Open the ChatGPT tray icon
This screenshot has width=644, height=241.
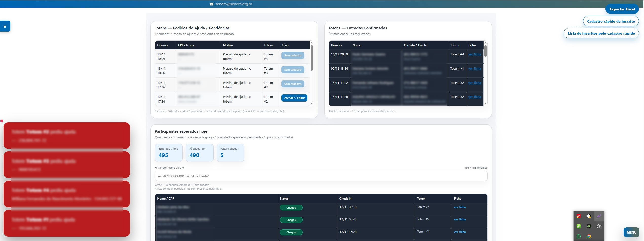(598, 226)
